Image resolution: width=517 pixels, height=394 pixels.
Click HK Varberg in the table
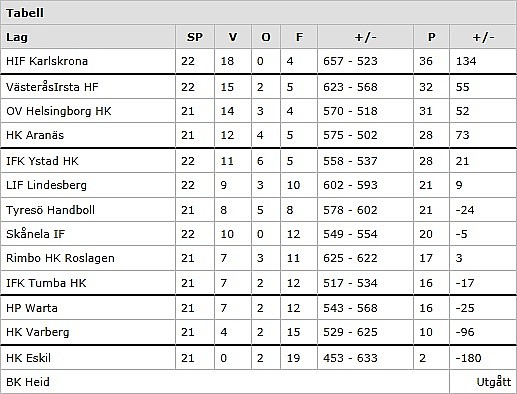[38, 332]
